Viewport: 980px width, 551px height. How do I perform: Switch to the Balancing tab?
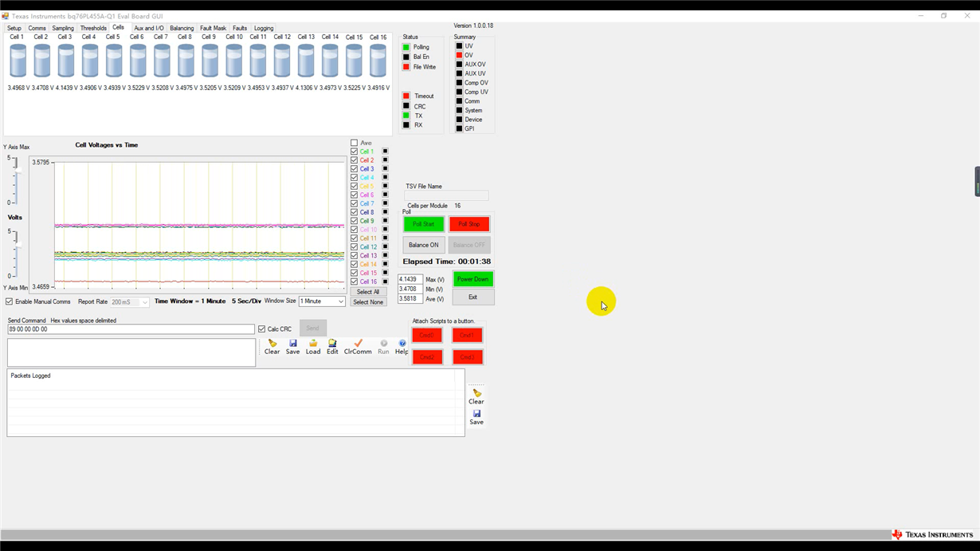point(182,28)
